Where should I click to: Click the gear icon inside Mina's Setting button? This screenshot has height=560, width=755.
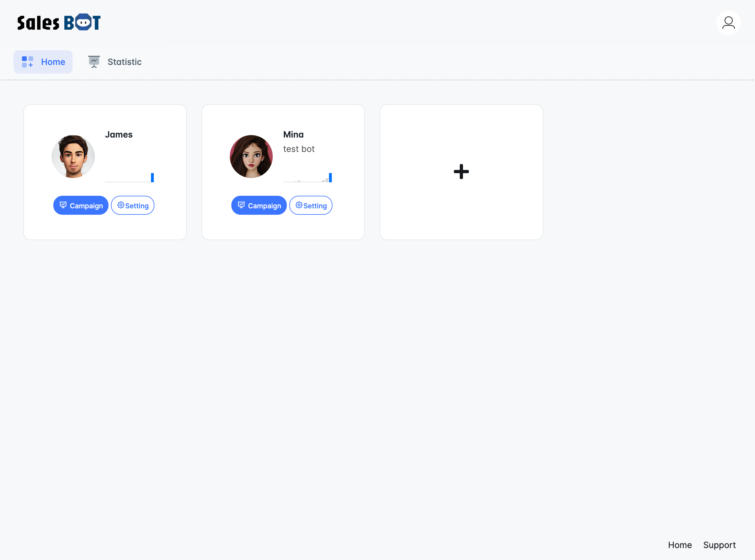[x=299, y=205]
